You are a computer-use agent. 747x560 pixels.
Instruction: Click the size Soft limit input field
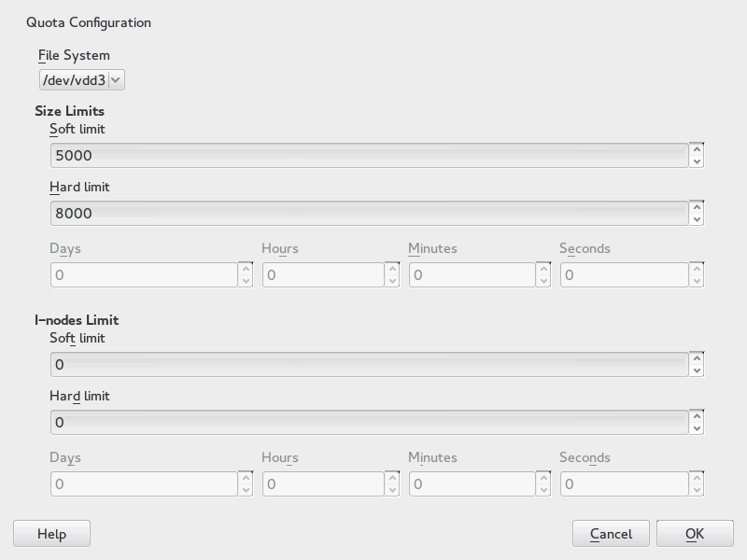369,155
